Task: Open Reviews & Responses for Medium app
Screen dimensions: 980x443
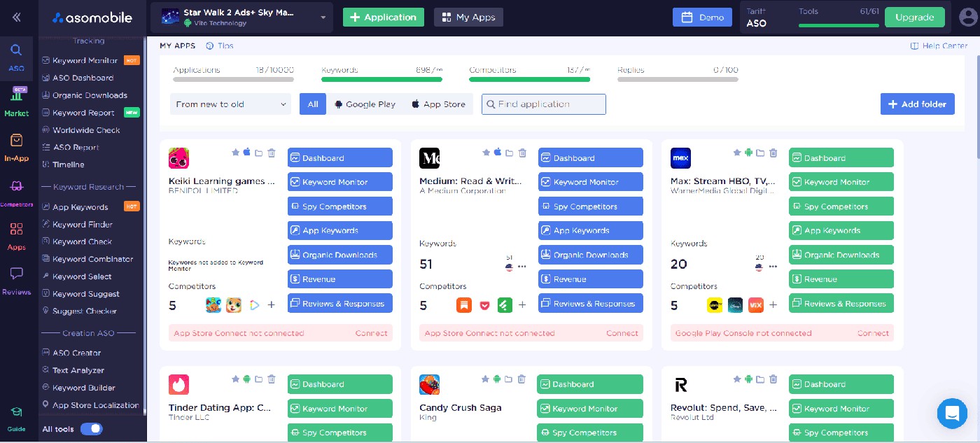Action: coord(590,304)
